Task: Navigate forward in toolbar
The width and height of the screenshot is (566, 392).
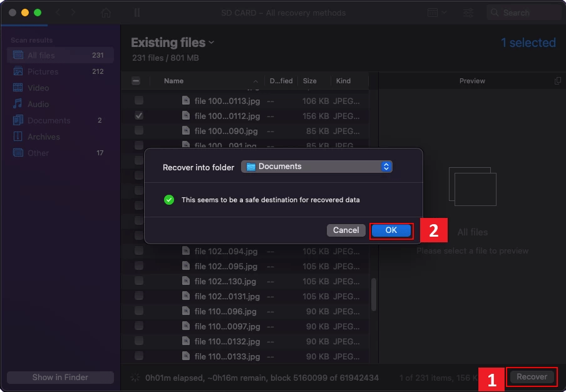Action: [73, 13]
